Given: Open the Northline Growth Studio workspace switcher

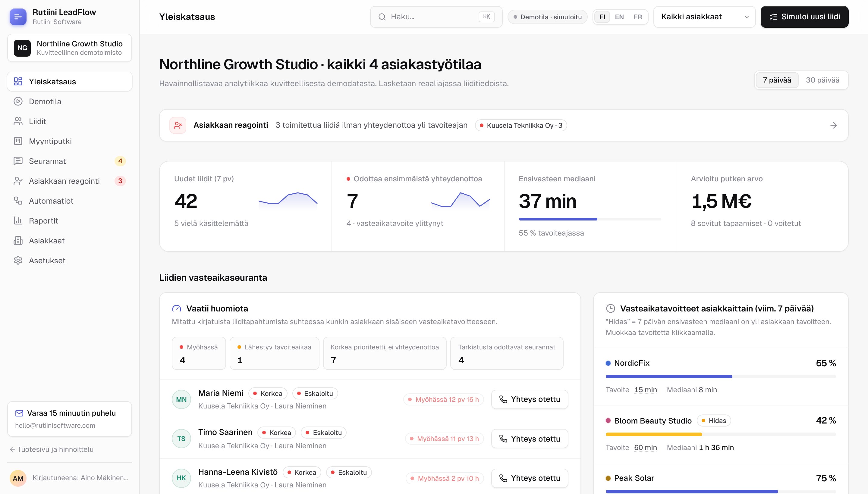Looking at the screenshot, I should (70, 48).
